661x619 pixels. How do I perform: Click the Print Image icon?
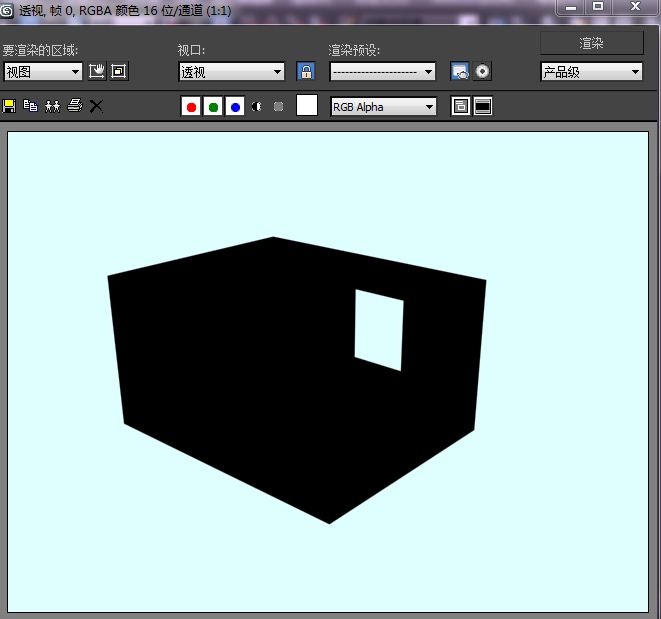pyautogui.click(x=75, y=106)
